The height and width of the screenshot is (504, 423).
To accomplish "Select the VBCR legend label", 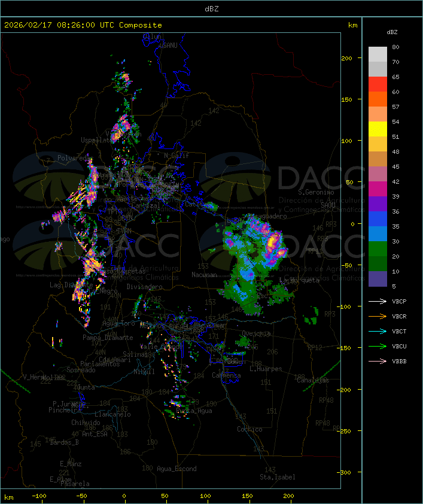I will [399, 317].
